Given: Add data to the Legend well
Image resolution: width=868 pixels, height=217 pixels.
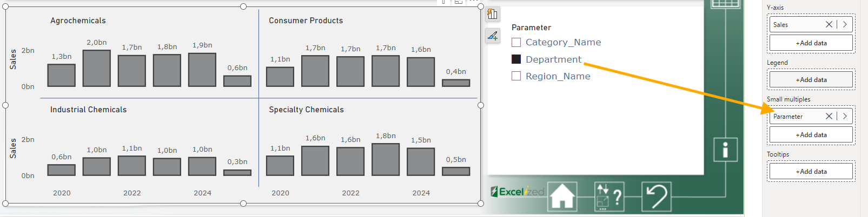Looking at the screenshot, I should point(811,79).
